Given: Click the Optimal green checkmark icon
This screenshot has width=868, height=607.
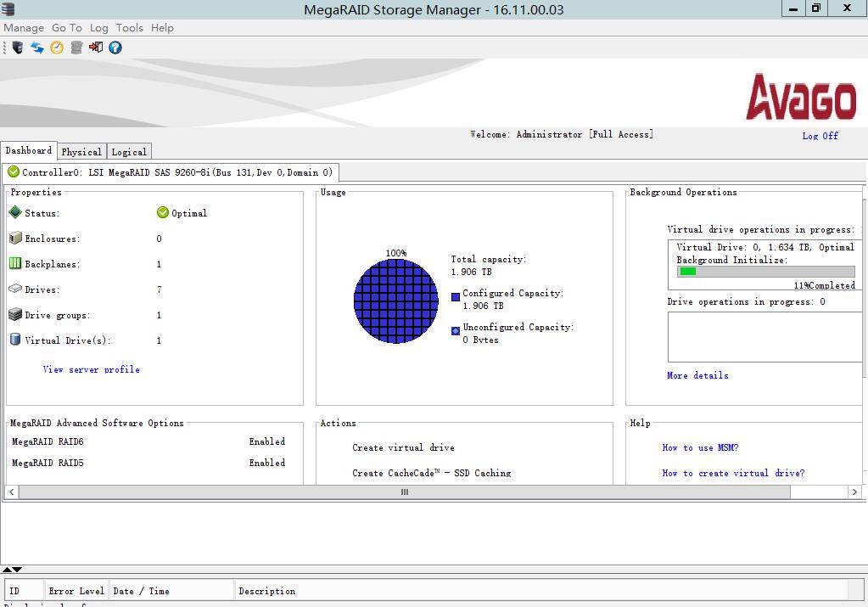Looking at the screenshot, I should [163, 213].
